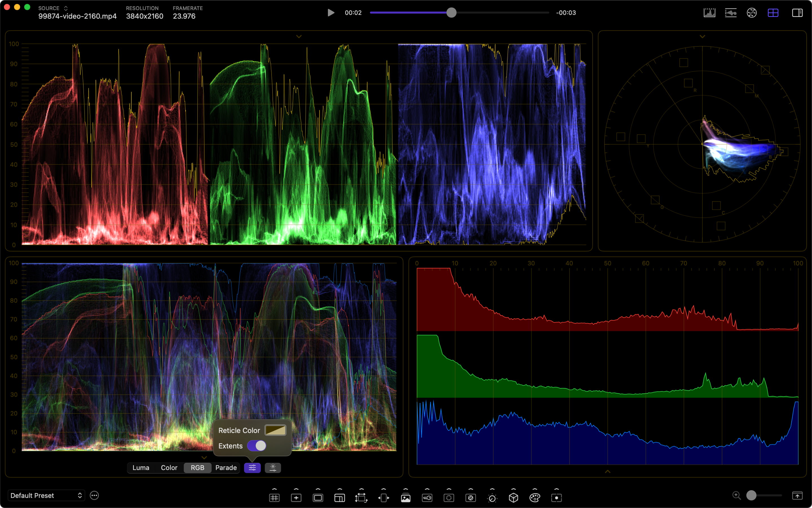This screenshot has height=508, width=812.
Task: Turn off the Extents switch
Action: [x=257, y=446]
